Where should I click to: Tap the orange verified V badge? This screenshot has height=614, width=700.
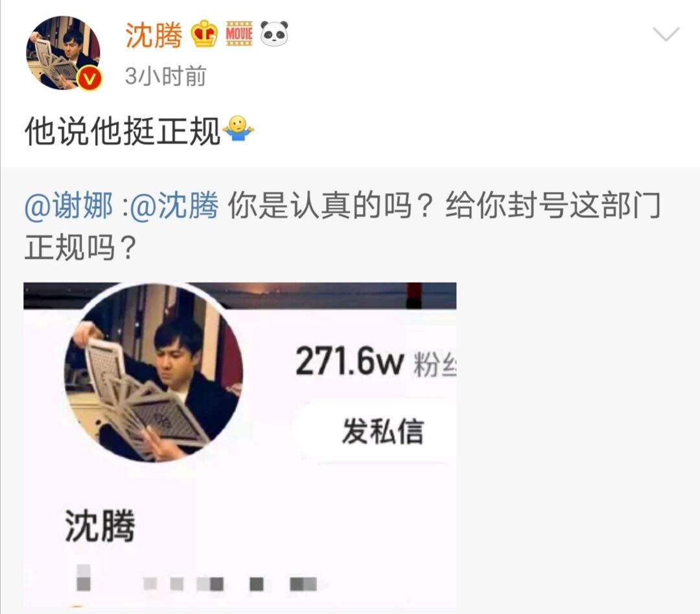pyautogui.click(x=89, y=78)
